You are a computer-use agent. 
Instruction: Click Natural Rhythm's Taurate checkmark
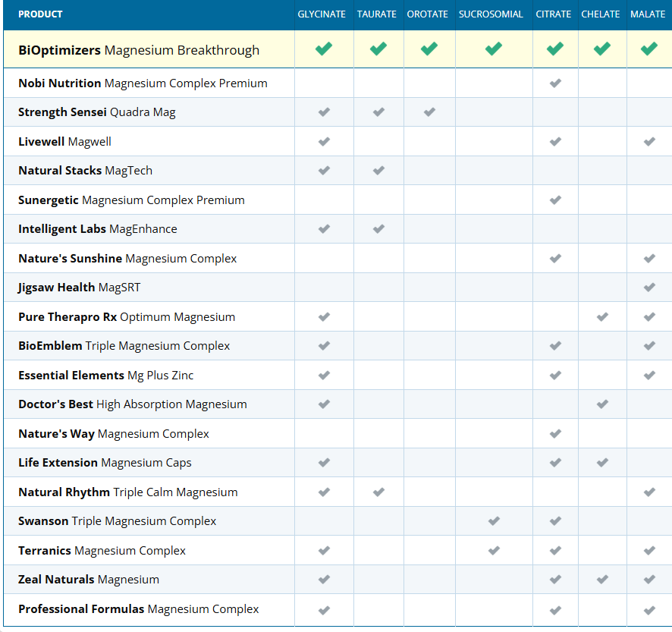[378, 492]
